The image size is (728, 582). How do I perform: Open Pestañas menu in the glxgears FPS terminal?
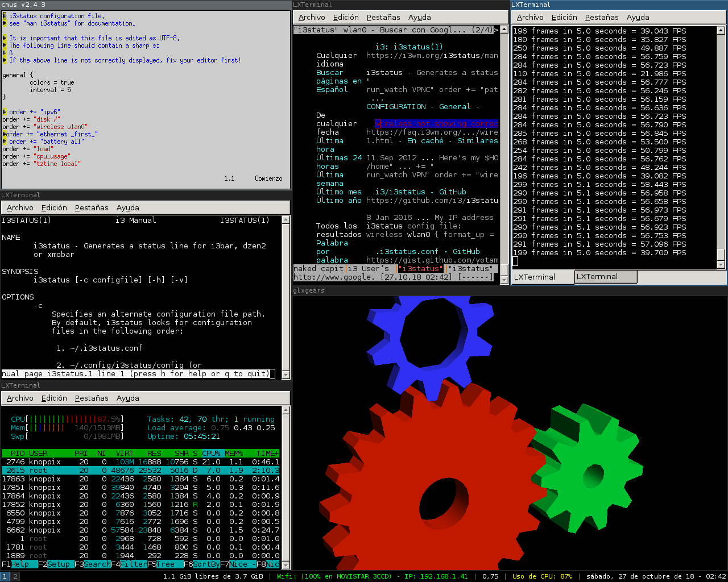coord(602,18)
